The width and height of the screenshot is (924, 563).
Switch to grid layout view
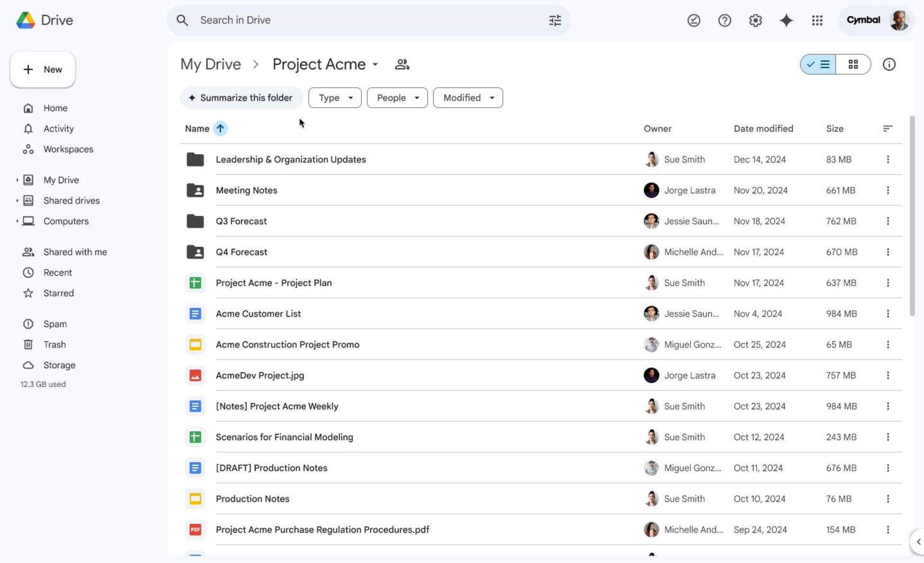(853, 64)
